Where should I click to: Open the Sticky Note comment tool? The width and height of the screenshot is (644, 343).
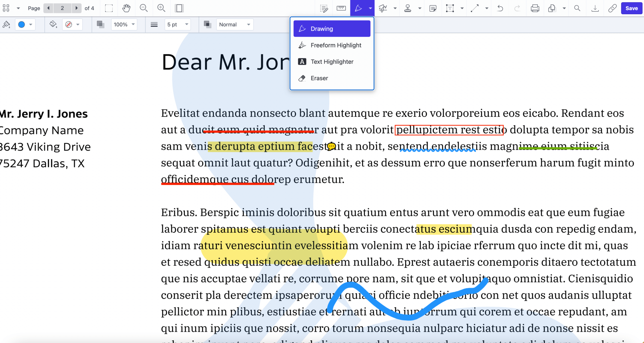tap(433, 8)
